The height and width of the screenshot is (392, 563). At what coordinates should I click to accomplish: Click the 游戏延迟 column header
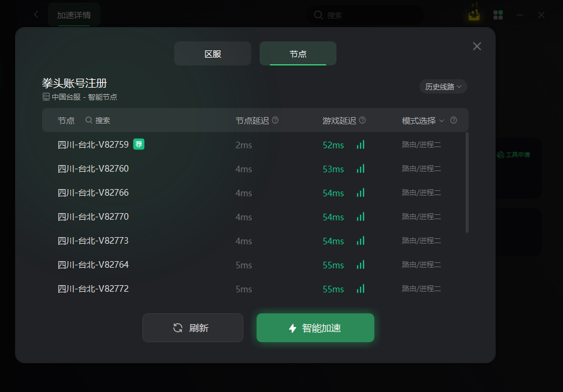[339, 121]
